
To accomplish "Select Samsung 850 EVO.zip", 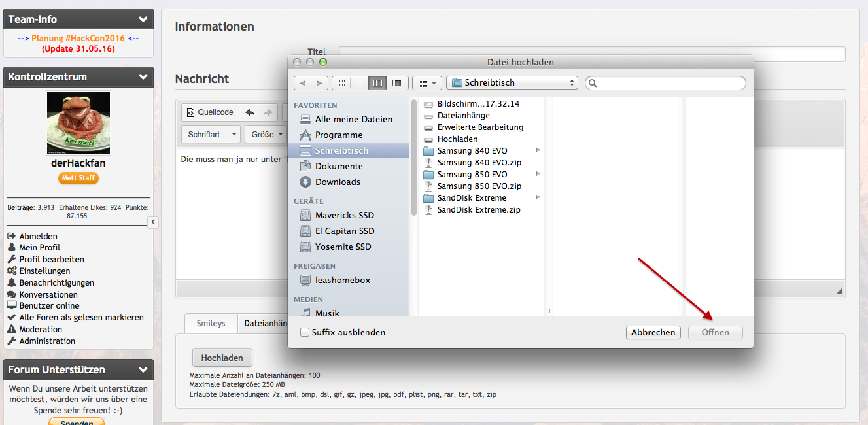I will (479, 186).
